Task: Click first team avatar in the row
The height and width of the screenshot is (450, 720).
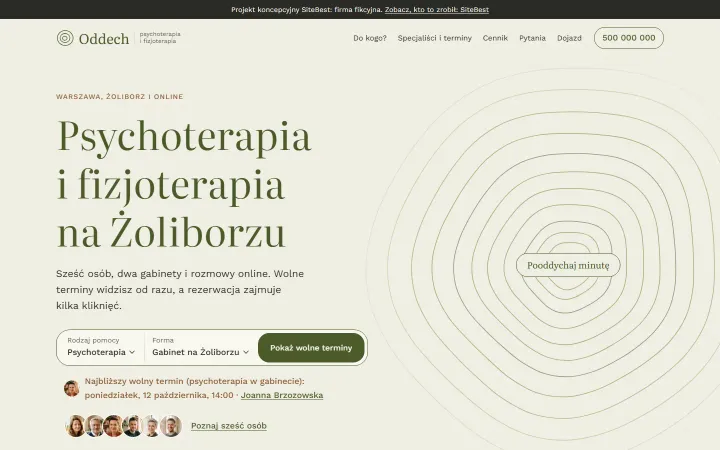Action: [x=77, y=426]
